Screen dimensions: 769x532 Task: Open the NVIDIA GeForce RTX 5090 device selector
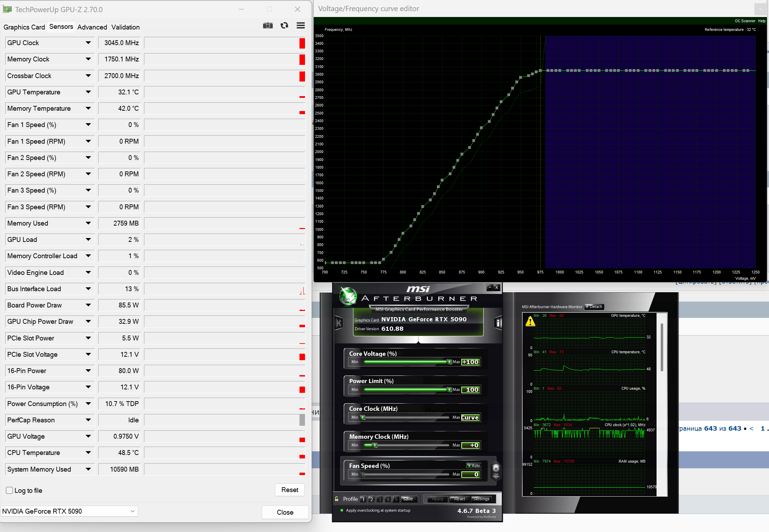tap(69, 511)
